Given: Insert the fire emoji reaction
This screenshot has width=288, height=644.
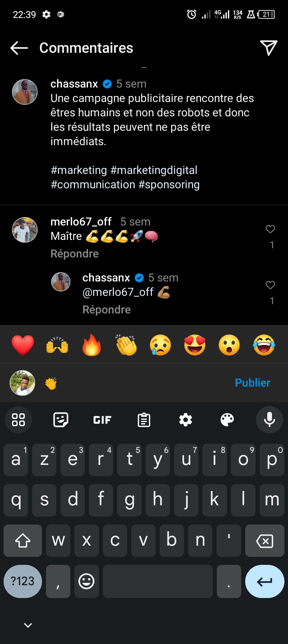Looking at the screenshot, I should tap(92, 345).
